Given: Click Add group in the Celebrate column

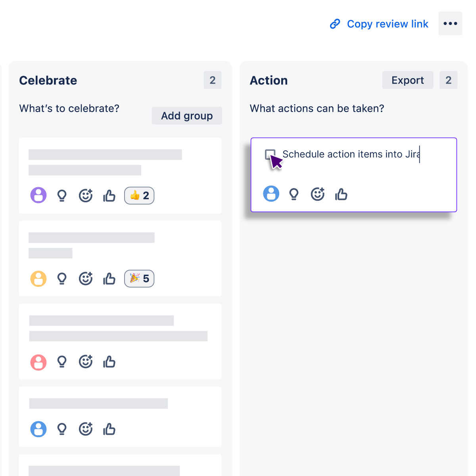Looking at the screenshot, I should click(187, 116).
